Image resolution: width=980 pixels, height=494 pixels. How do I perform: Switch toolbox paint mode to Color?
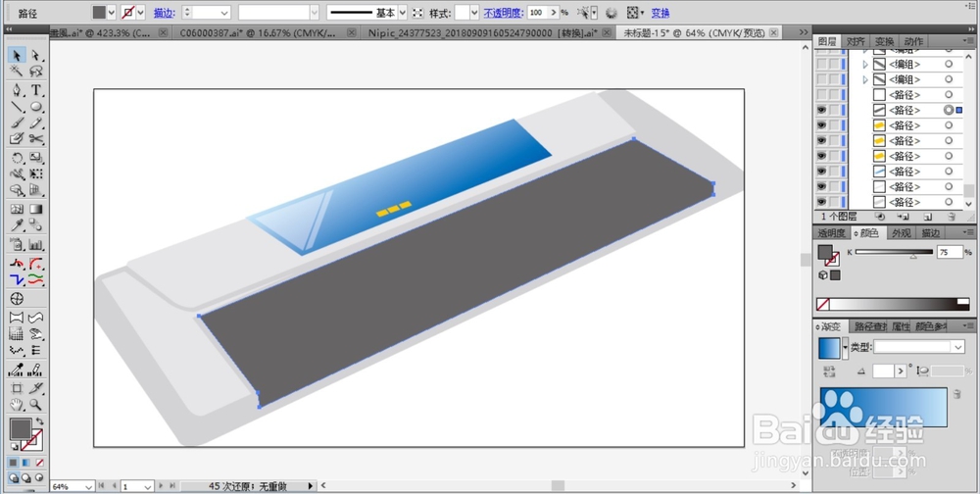coord(13,463)
